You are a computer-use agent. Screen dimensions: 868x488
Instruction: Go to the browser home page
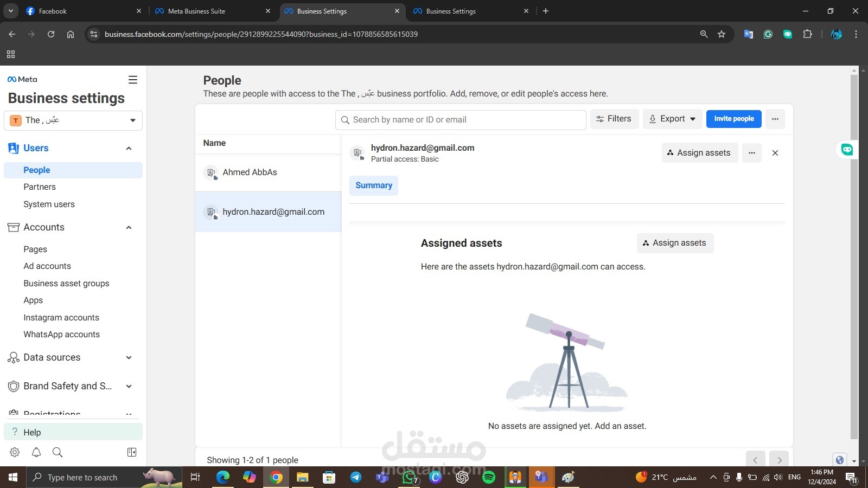[x=71, y=34]
